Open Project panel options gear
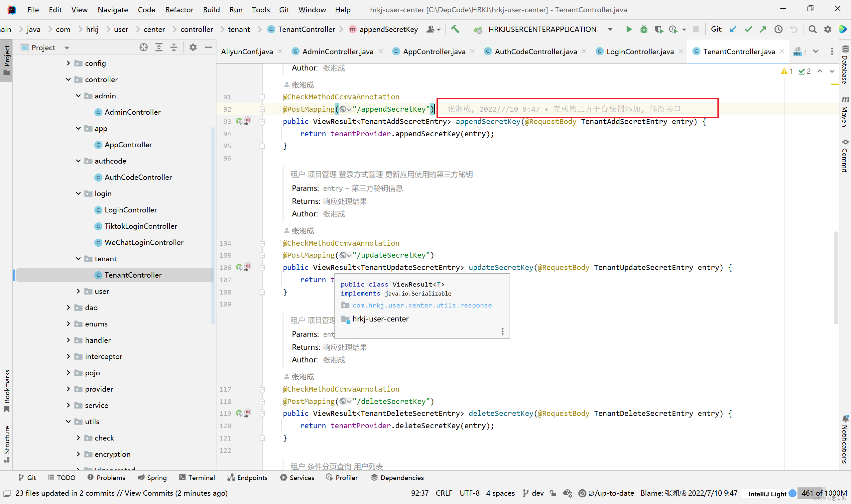The width and height of the screenshot is (851, 504). [193, 47]
